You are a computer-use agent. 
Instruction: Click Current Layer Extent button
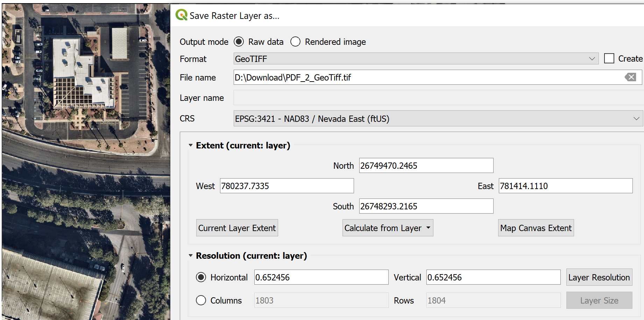[237, 228]
